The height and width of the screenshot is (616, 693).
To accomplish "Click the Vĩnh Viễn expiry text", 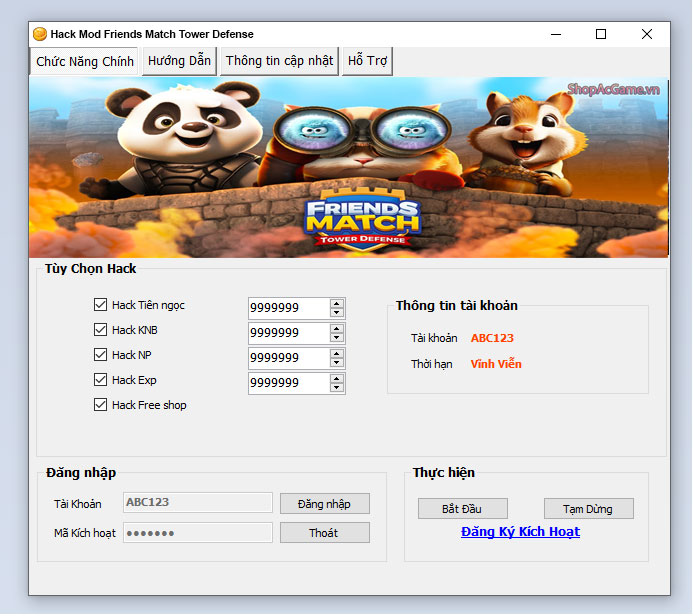I will tap(496, 364).
